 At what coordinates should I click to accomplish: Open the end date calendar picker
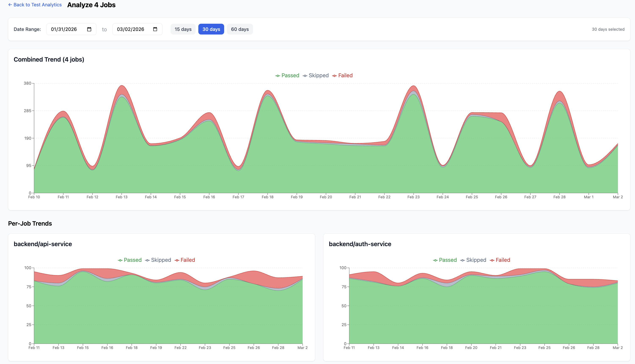coord(156,29)
